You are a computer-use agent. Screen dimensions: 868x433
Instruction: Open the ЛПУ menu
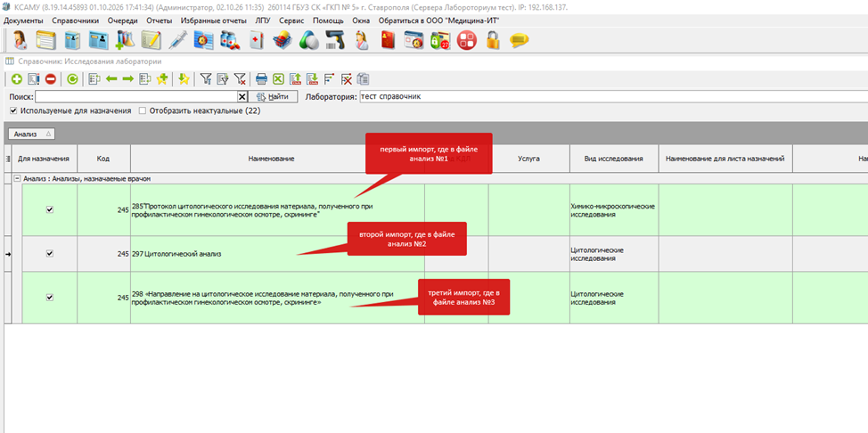264,20
